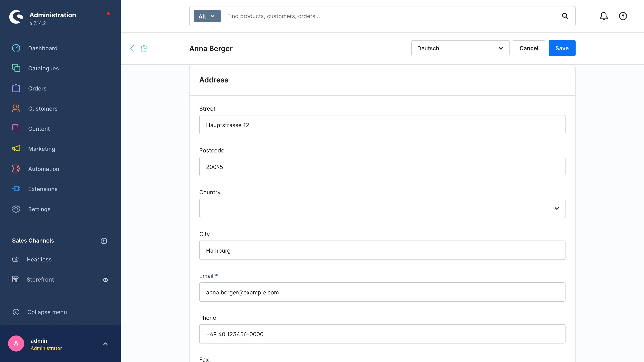
Task: Toggle Storefront visibility eye icon
Action: coord(105,280)
